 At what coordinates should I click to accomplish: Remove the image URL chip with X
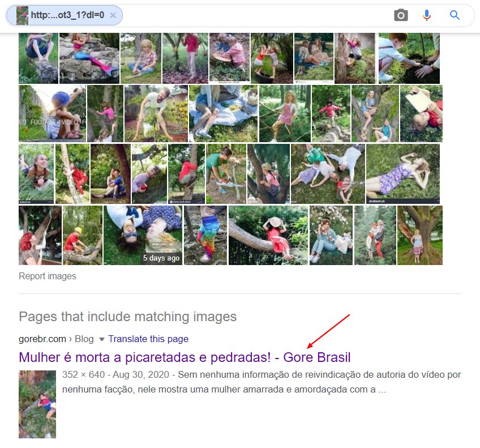click(113, 15)
